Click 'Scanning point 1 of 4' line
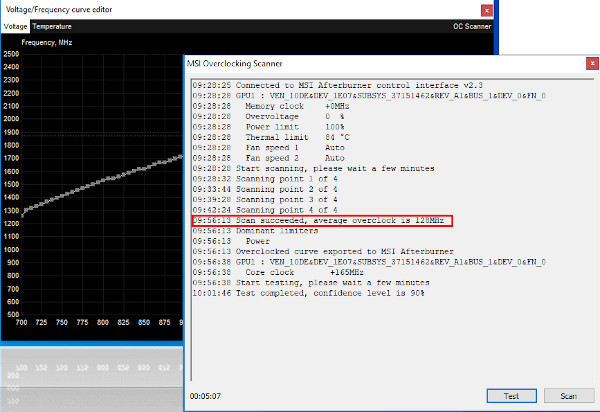Image resolution: width=600 pixels, height=412 pixels. [x=265, y=179]
